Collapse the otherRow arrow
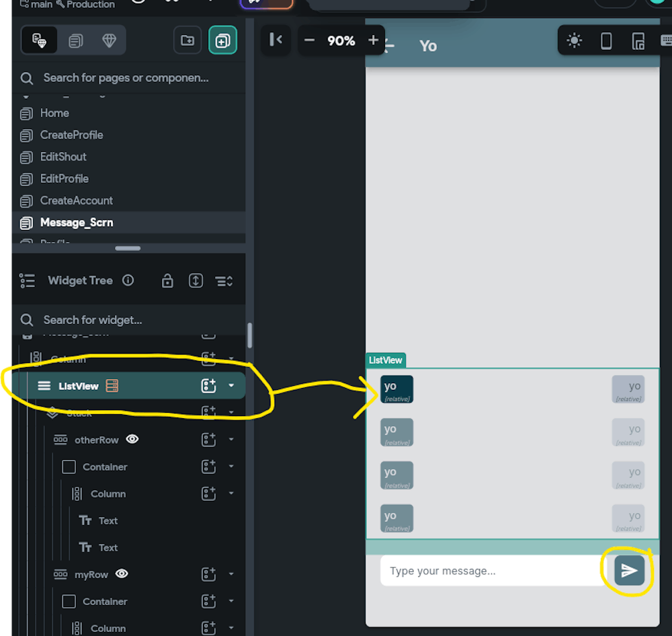Image resolution: width=672 pixels, height=636 pixels. [231, 439]
